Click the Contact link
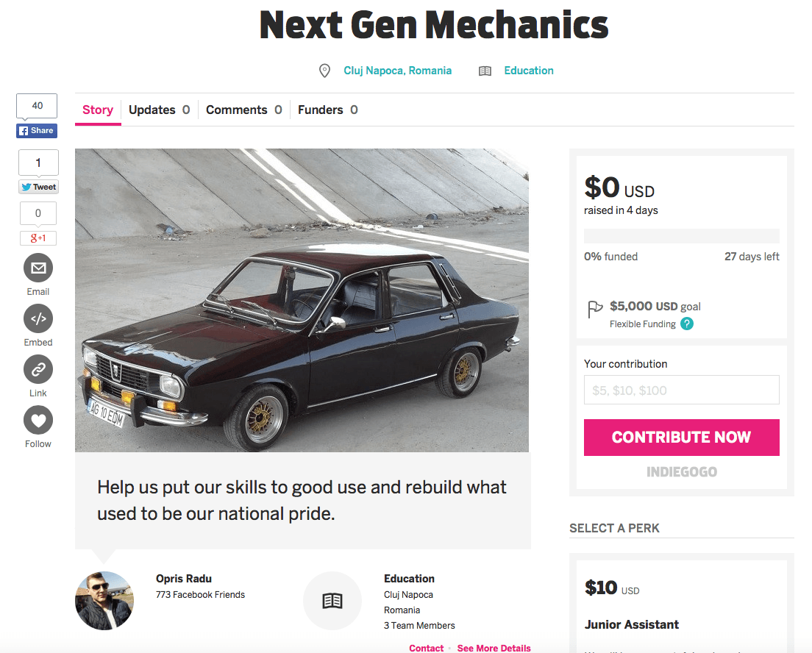 pyautogui.click(x=427, y=648)
